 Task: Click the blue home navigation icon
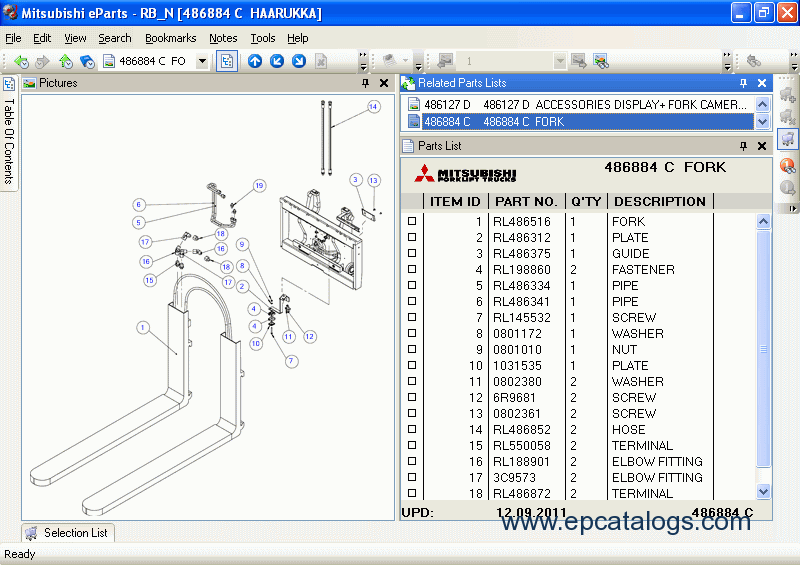pos(87,61)
